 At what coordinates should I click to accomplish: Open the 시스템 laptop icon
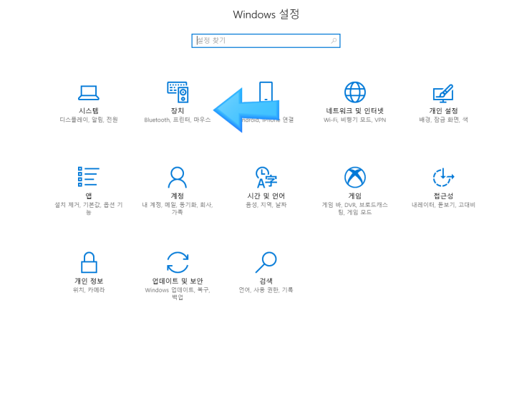(89, 92)
